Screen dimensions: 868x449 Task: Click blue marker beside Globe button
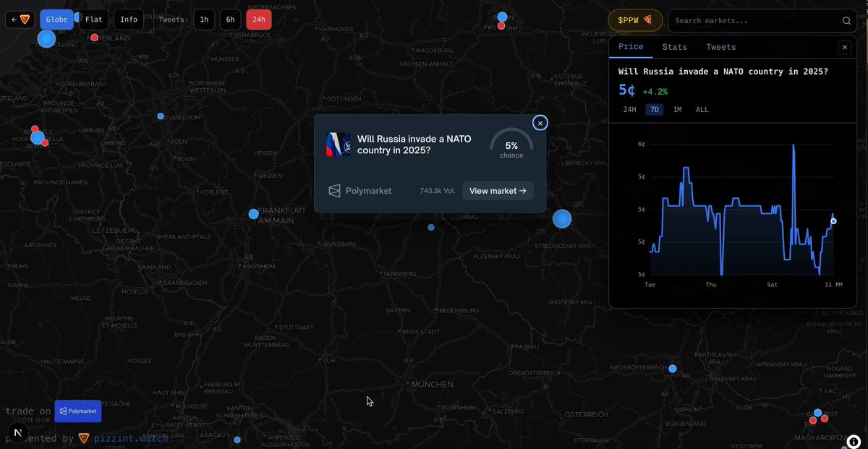click(x=78, y=17)
